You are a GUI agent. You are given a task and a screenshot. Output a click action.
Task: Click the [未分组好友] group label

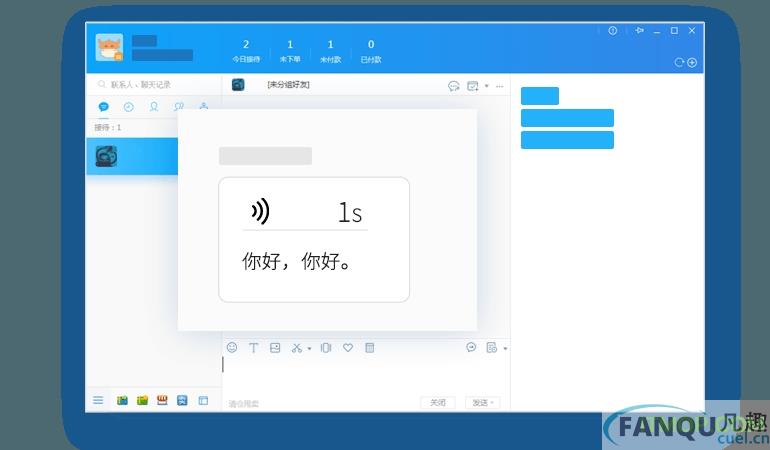click(288, 84)
